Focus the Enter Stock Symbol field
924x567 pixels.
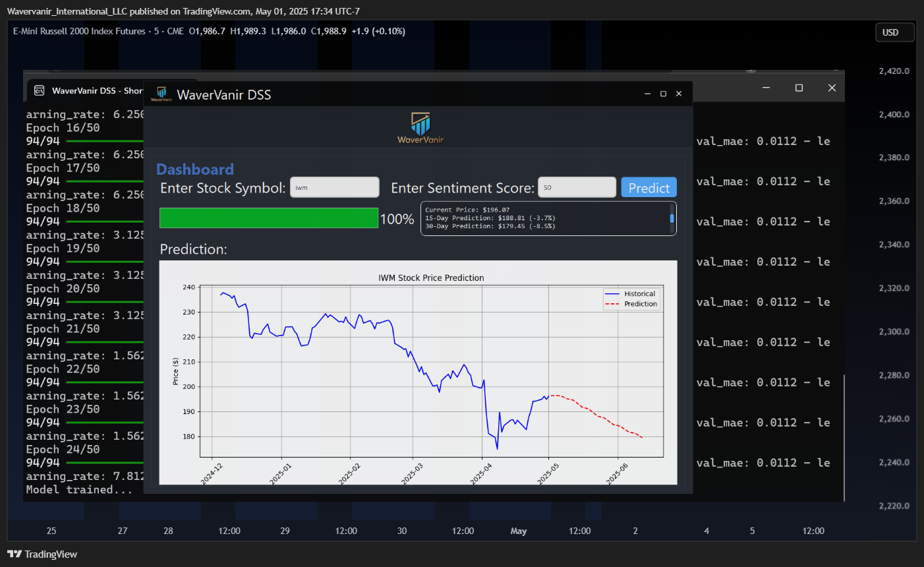point(335,187)
